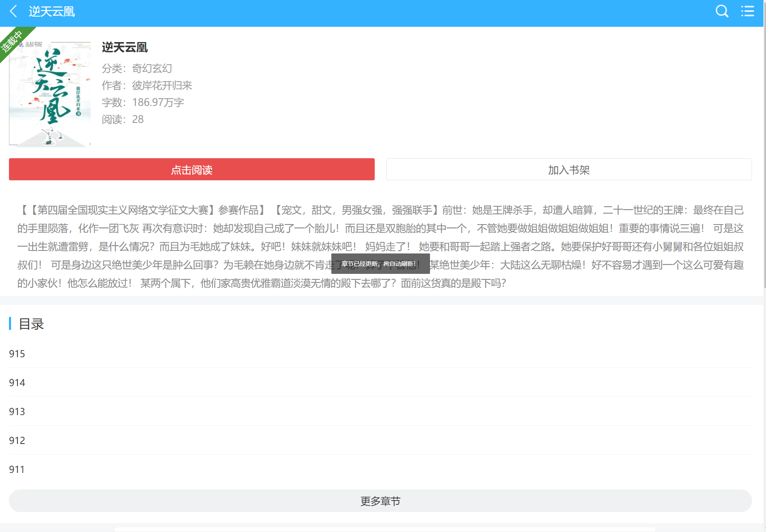
Task: Open search with the magnifier icon
Action: click(x=722, y=11)
